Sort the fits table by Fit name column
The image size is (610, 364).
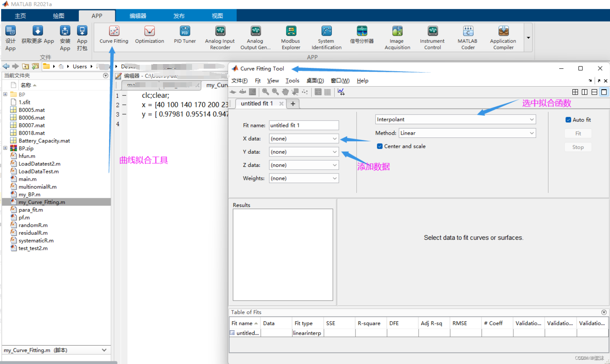245,323
